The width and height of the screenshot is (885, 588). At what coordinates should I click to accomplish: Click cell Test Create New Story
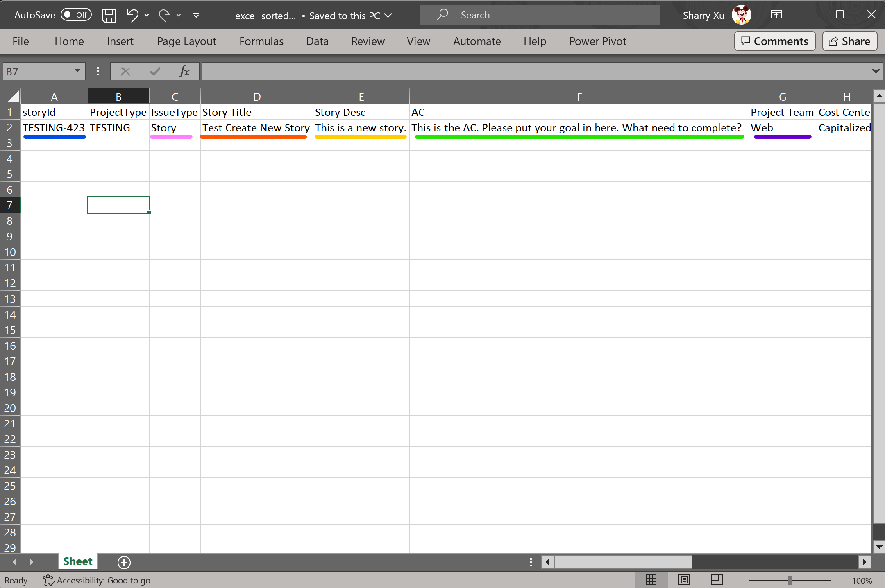click(257, 128)
